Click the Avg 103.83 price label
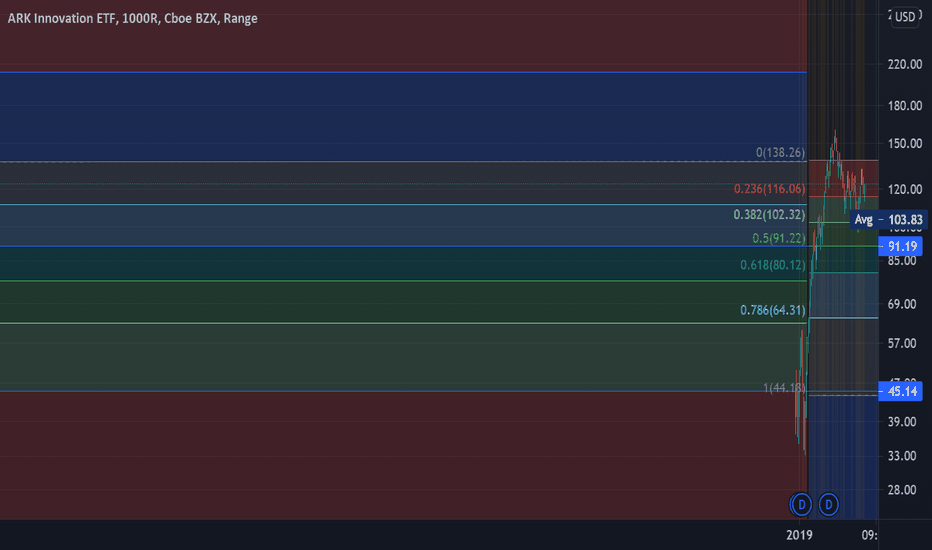Screen dimensions: 932x550 click(x=888, y=220)
